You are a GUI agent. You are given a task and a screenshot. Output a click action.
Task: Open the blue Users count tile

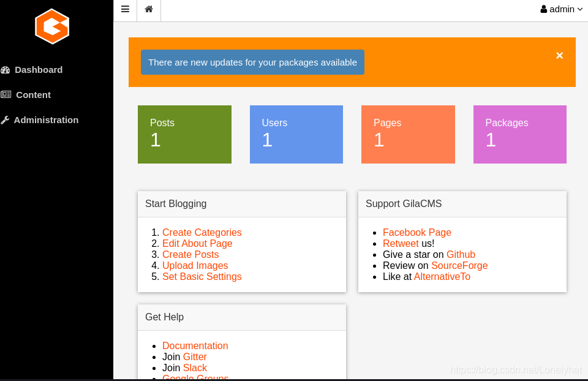point(296,134)
